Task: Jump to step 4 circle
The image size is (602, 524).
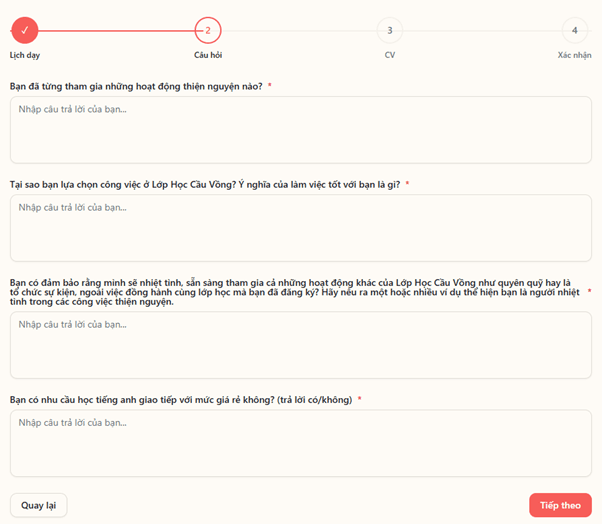Action: pyautogui.click(x=574, y=30)
